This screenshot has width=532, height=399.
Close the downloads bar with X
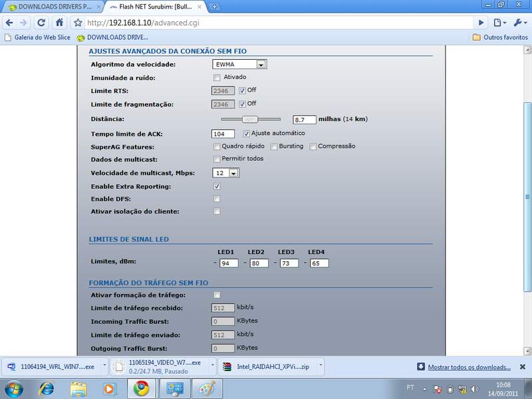tap(523, 367)
